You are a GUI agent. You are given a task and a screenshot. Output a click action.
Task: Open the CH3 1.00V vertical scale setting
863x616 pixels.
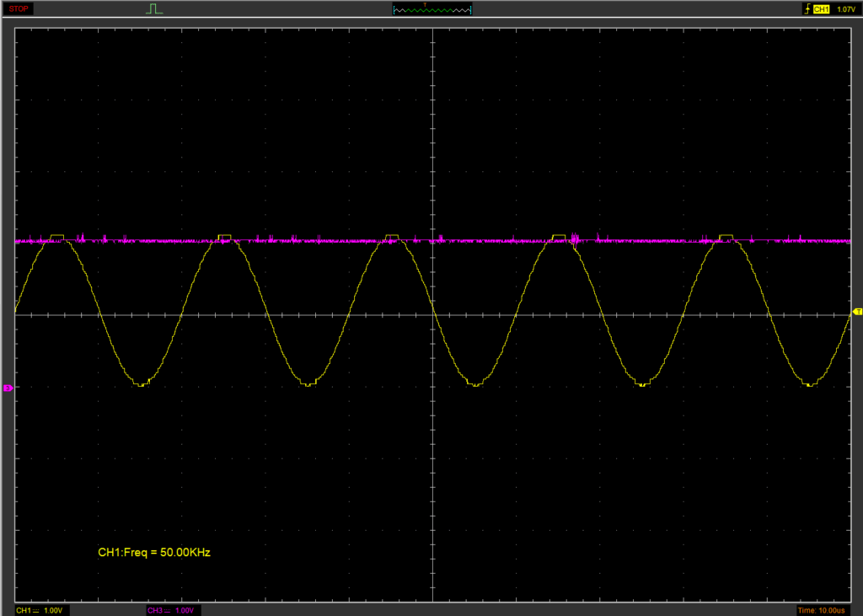pos(184,610)
